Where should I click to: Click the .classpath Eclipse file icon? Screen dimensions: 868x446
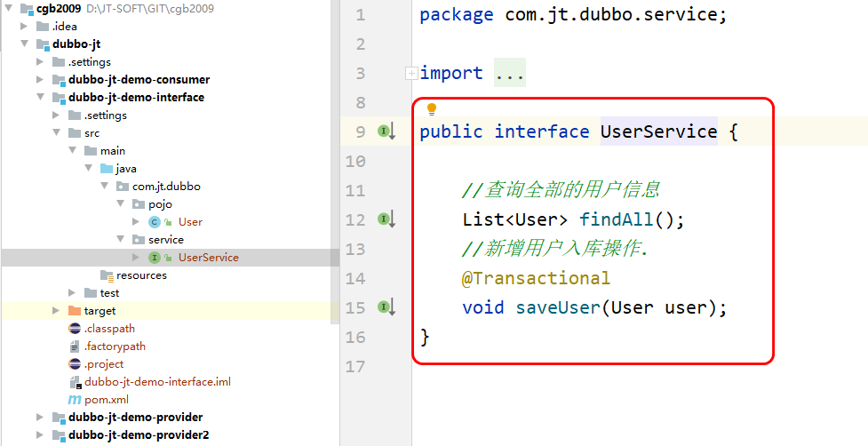pos(75,328)
